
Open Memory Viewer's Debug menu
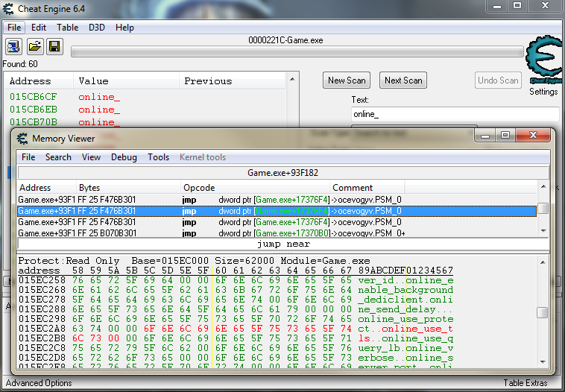(x=124, y=157)
